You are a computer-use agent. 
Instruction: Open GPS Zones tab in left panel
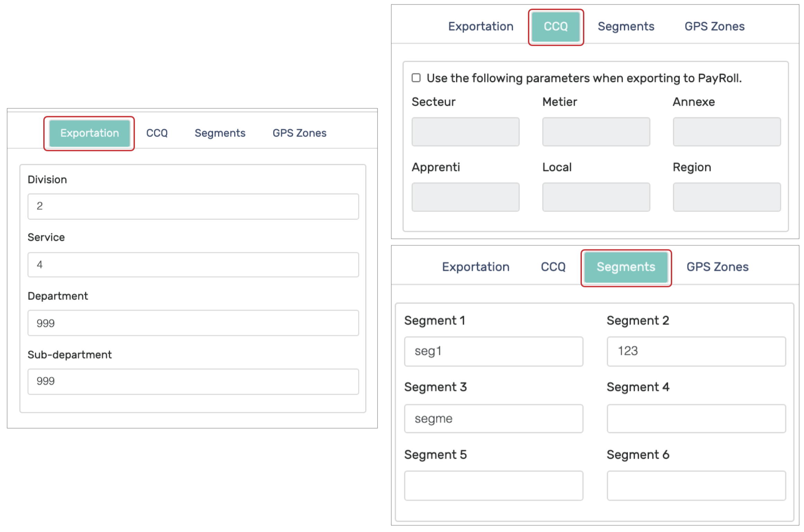pyautogui.click(x=299, y=133)
